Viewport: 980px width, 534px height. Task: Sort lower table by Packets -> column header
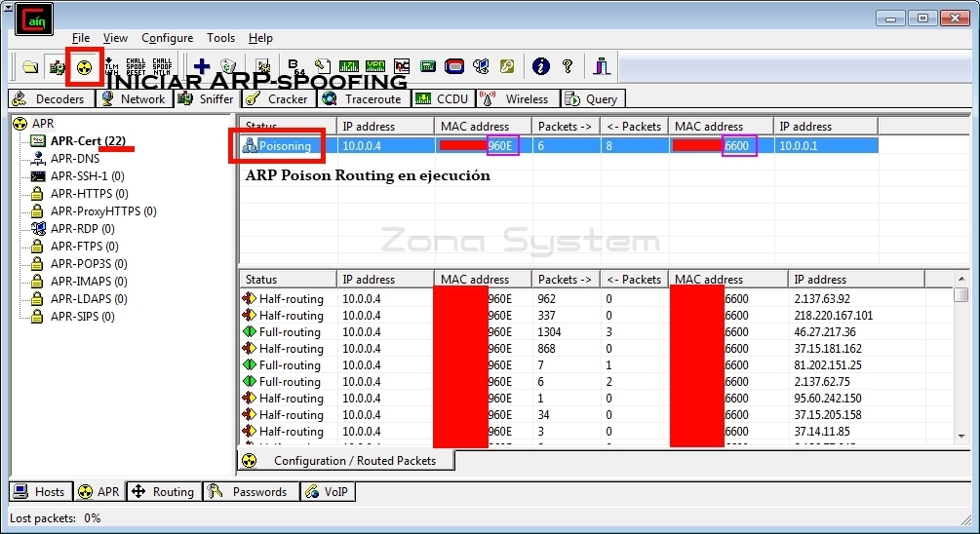click(x=566, y=279)
